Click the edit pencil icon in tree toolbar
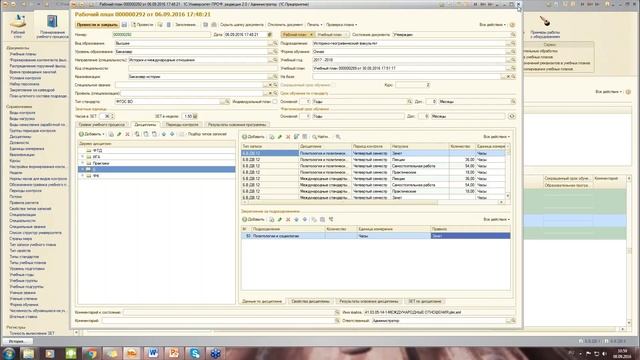Viewport: 640px width, 360px height. point(119,134)
